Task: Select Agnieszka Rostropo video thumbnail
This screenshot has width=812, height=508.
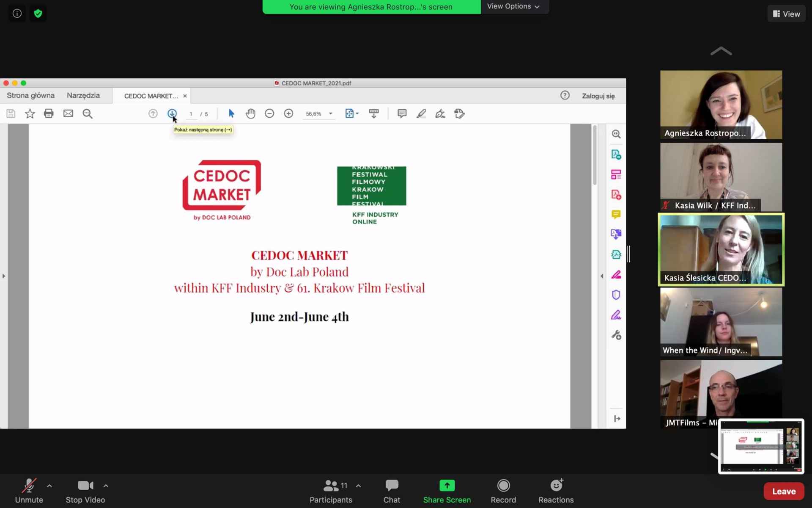Action: (721, 105)
